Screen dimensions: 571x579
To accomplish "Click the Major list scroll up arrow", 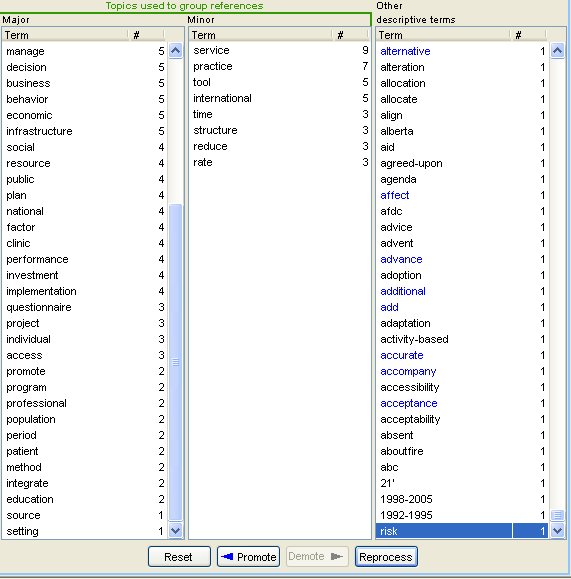I will 175,51.
